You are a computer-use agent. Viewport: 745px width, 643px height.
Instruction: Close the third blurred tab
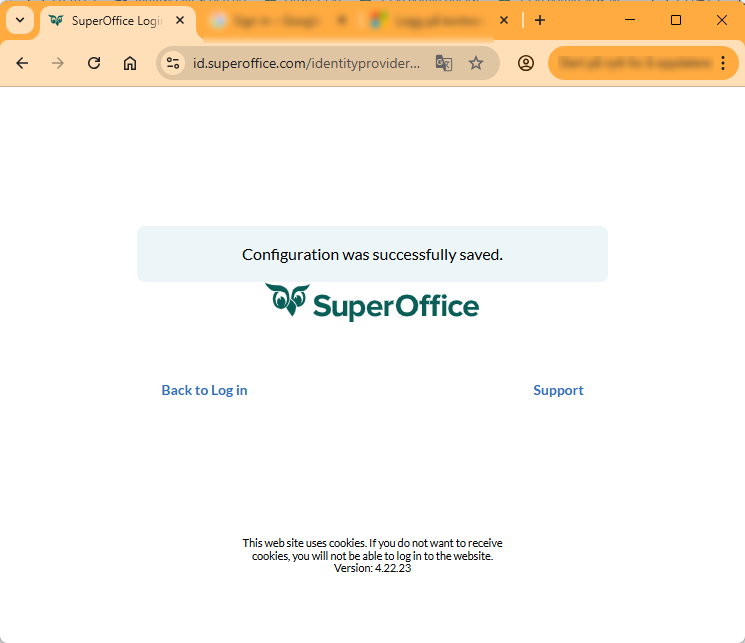pyautogui.click(x=504, y=20)
